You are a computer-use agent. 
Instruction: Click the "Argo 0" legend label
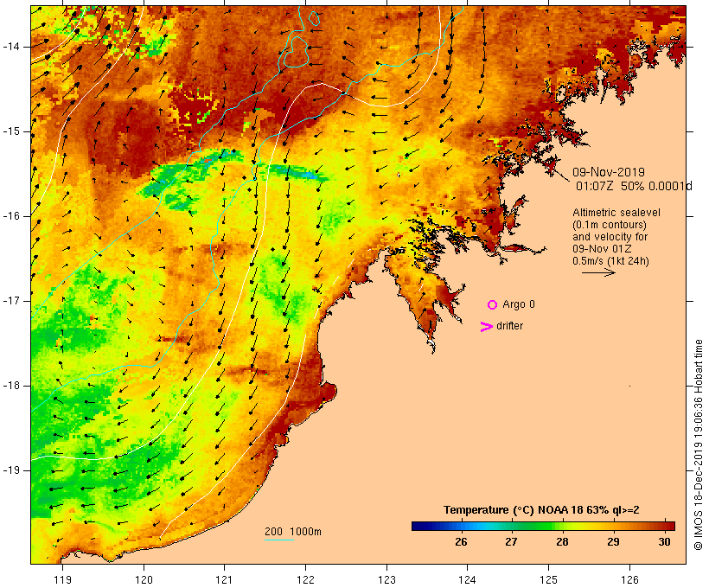pyautogui.click(x=519, y=304)
